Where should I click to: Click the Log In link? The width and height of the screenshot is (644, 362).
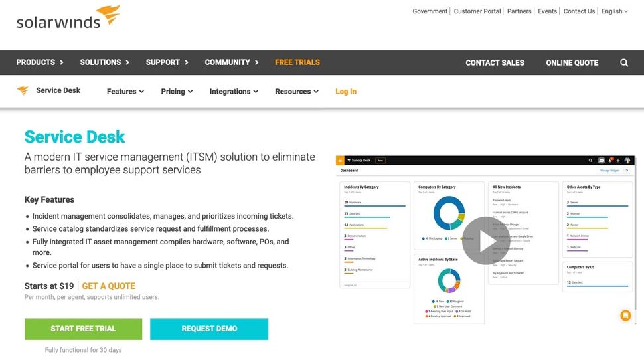tap(346, 91)
